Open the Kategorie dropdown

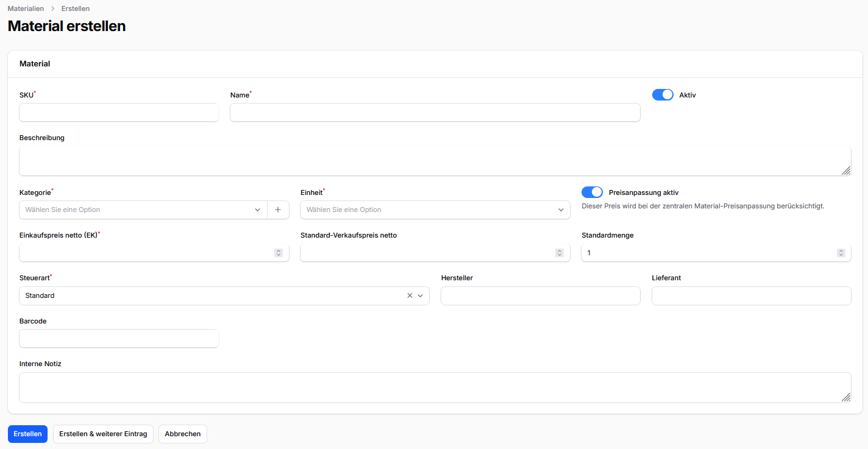143,210
